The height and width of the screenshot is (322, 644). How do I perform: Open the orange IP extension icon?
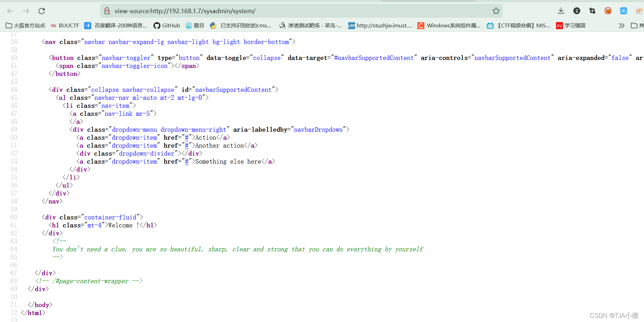(x=639, y=11)
